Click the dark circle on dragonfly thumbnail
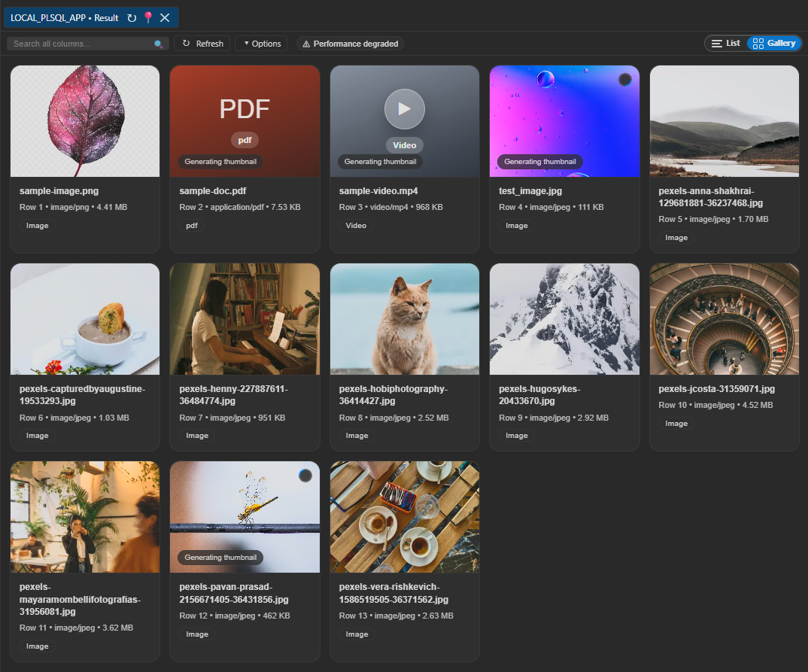808x672 pixels. (x=305, y=476)
